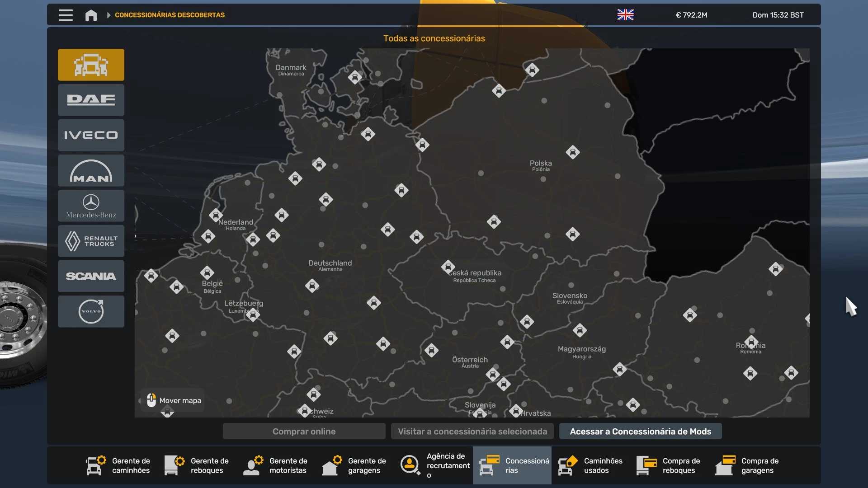Filter dealers by MAN brand
The width and height of the screenshot is (868, 488).
[x=91, y=170]
